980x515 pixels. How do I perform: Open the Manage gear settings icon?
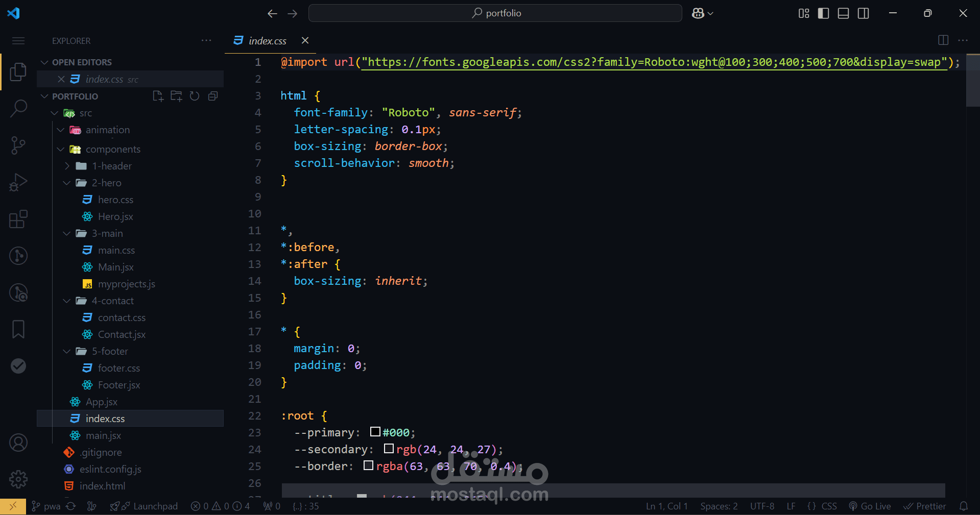point(18,479)
